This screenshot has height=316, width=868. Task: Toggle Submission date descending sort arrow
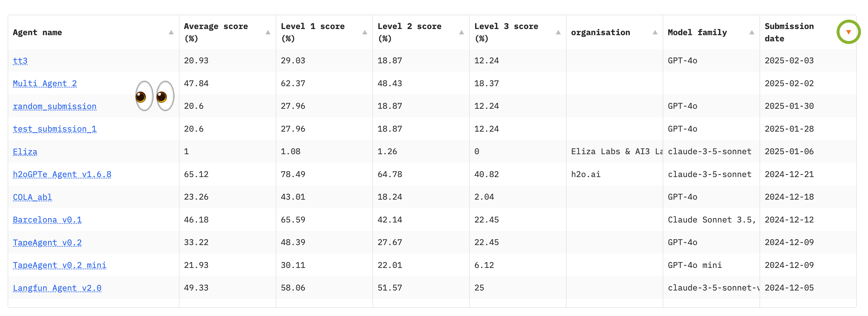(x=848, y=32)
